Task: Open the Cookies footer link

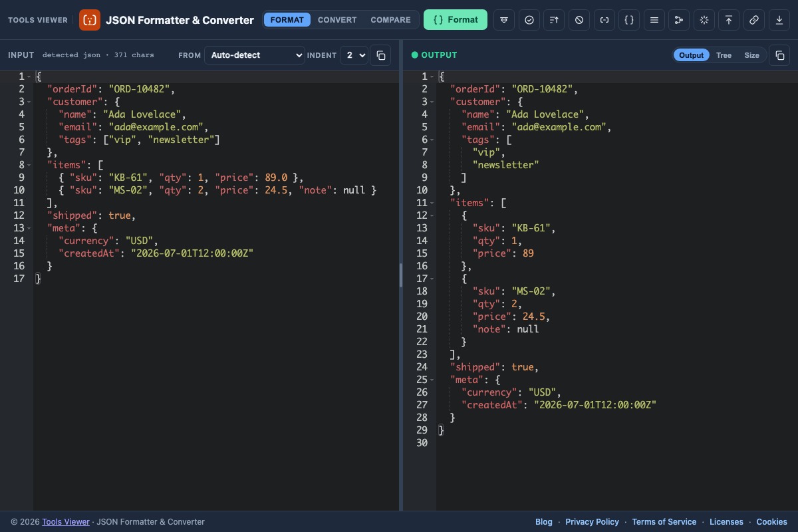Action: [x=771, y=522]
